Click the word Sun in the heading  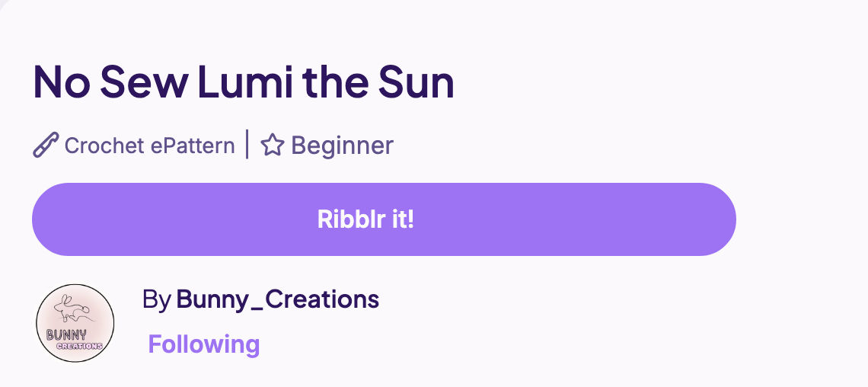coord(416,82)
